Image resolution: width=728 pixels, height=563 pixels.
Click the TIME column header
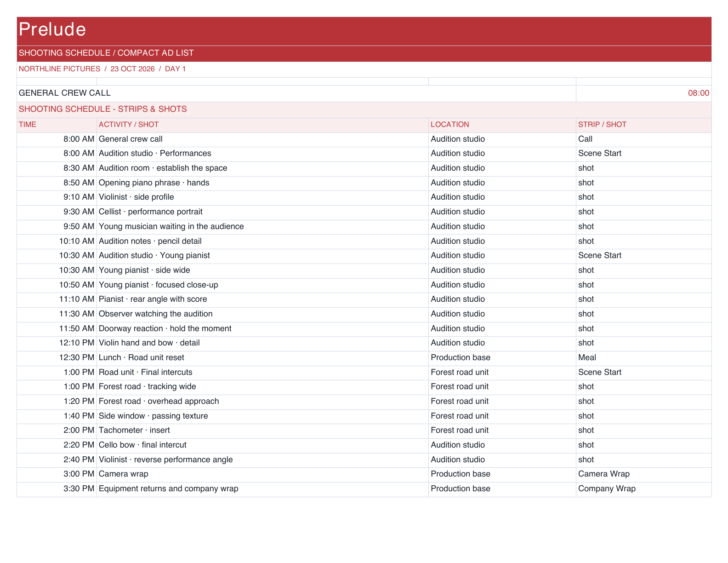coord(57,125)
